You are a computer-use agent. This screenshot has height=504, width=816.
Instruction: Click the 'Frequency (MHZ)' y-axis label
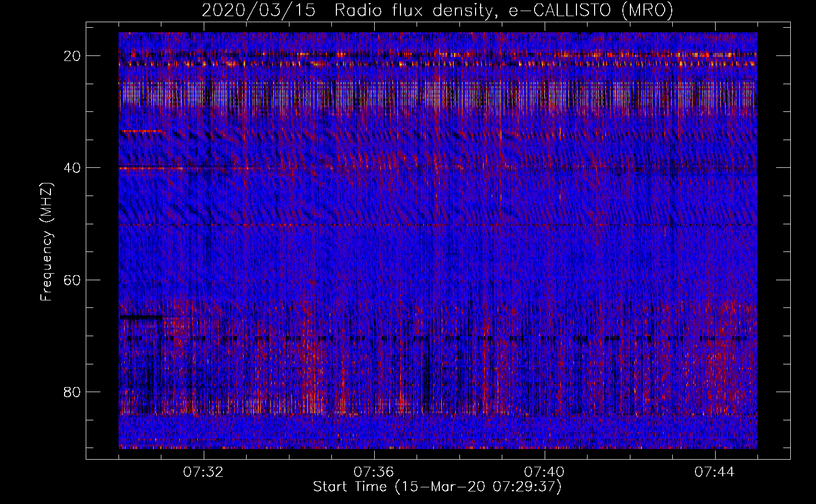coord(46,242)
